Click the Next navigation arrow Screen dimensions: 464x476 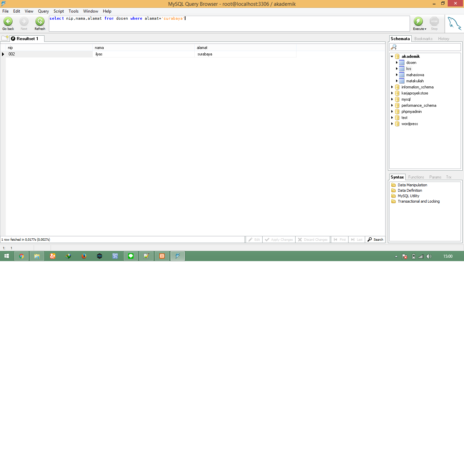[24, 21]
